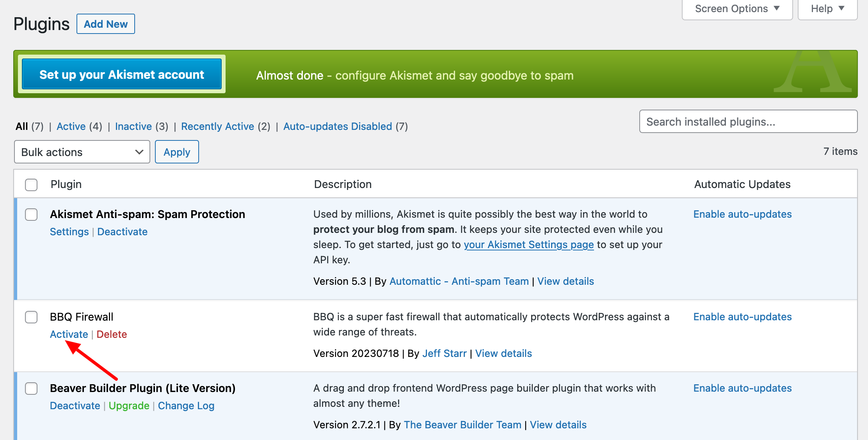Enable auto-updates for BBQ Firewall
The image size is (868, 440).
(x=742, y=317)
